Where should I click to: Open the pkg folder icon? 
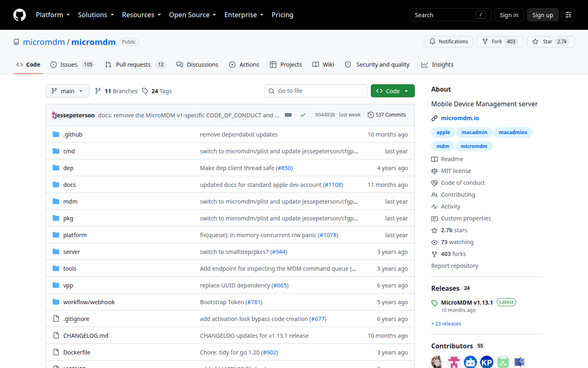coord(56,218)
